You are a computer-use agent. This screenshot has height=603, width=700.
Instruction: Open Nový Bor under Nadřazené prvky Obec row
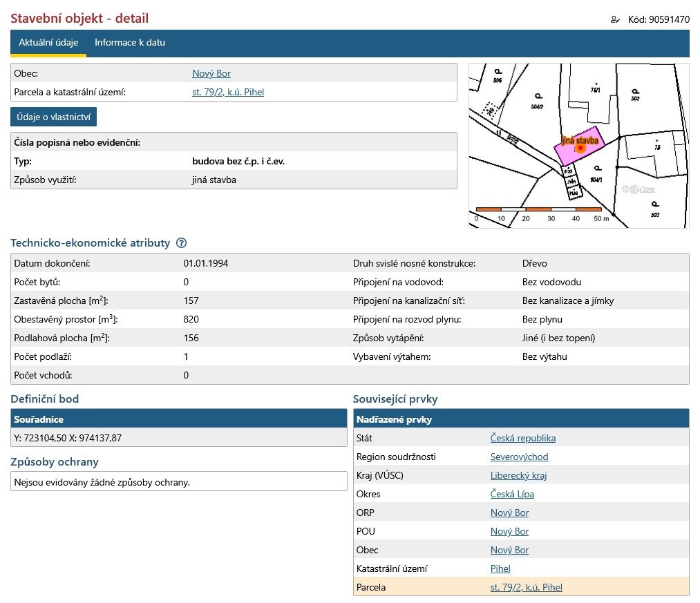(509, 550)
